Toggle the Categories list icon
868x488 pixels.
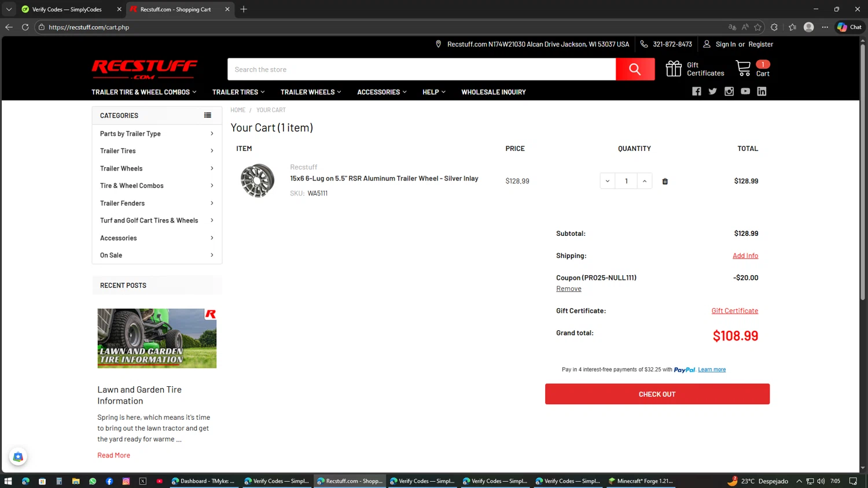[208, 115]
